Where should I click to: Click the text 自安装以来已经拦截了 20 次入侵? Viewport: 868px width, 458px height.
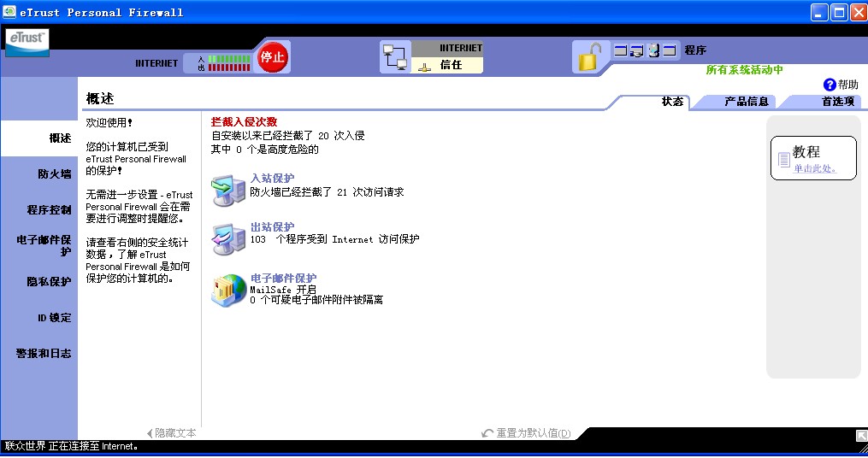point(288,136)
